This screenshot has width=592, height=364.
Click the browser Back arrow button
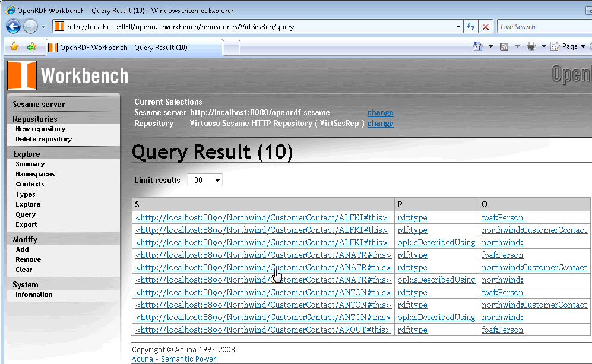click(13, 27)
